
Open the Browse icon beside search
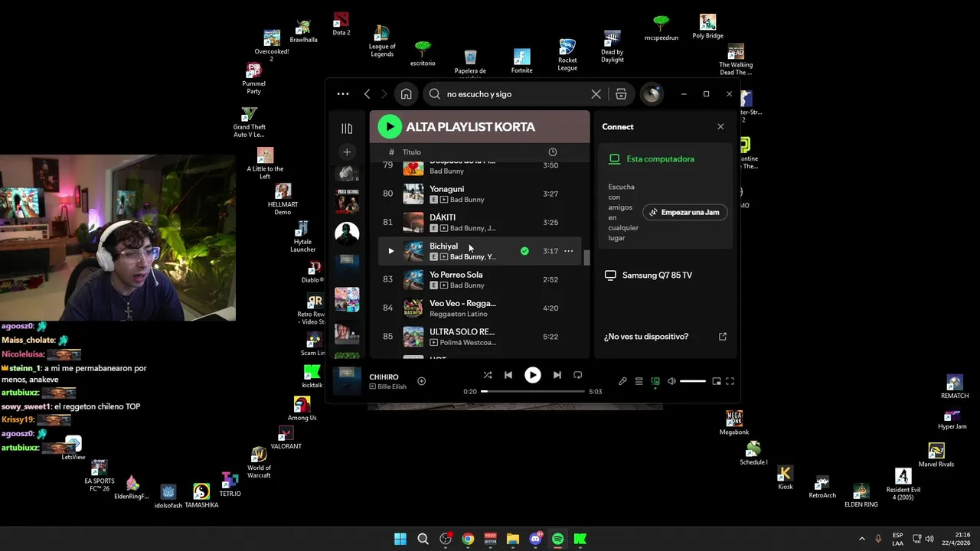(x=621, y=94)
